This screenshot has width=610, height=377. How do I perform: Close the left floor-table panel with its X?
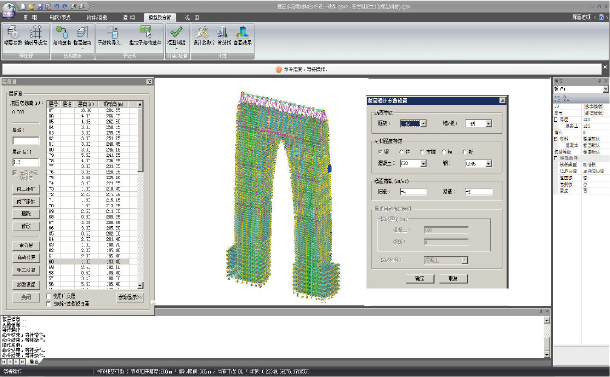coord(149,82)
